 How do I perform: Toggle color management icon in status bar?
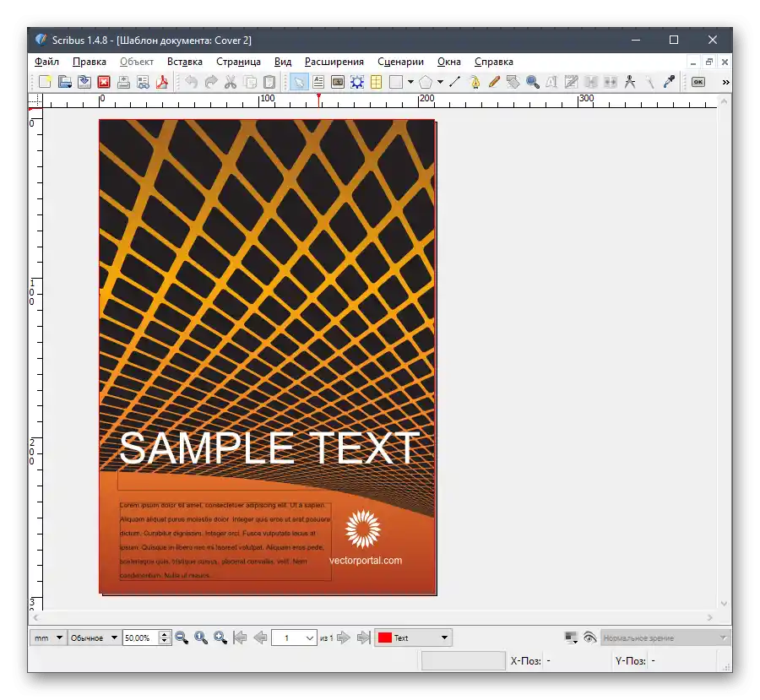click(x=571, y=638)
